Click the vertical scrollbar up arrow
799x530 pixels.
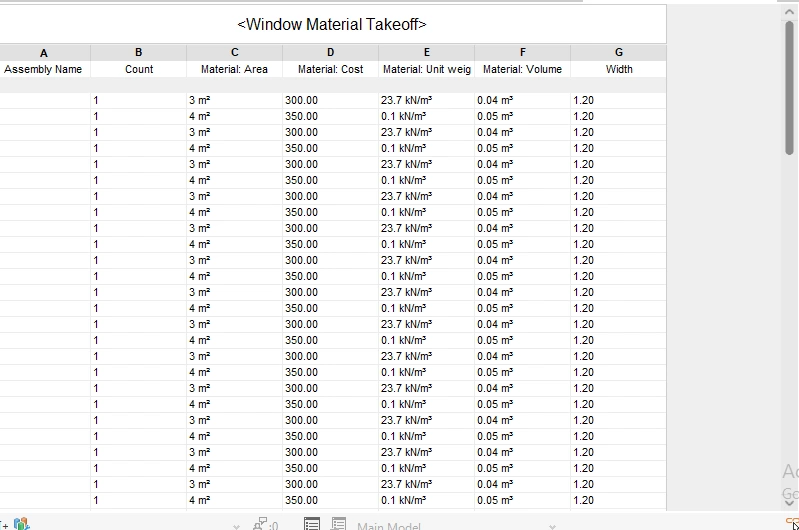click(789, 11)
